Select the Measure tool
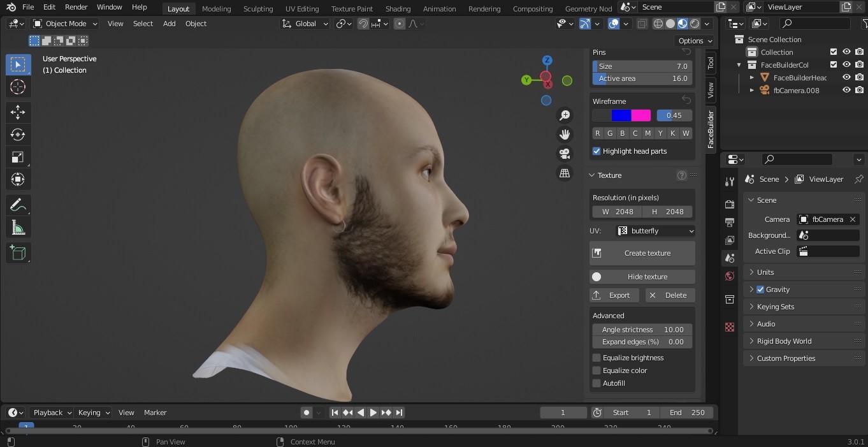 (18, 227)
